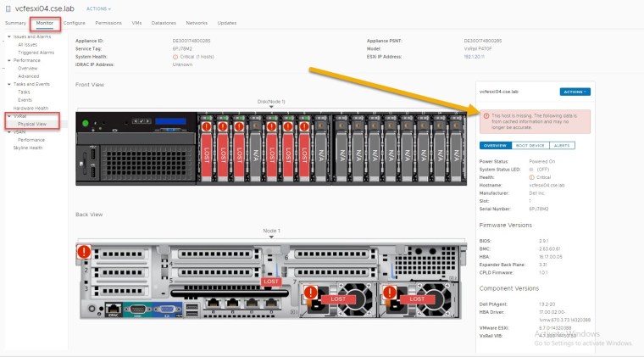This screenshot has height=357, width=644.
Task: Open the ACTIONS dropdown beside the host name
Action: [97, 8]
